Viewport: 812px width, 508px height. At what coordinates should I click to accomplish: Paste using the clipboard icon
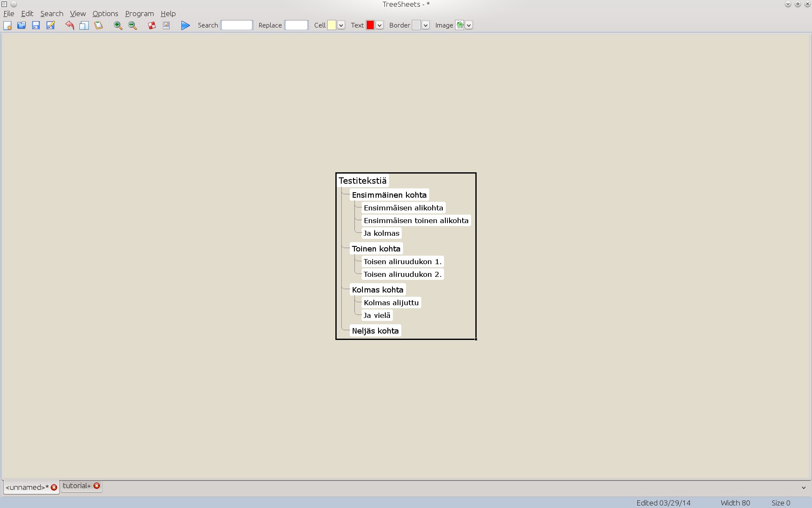tap(99, 25)
